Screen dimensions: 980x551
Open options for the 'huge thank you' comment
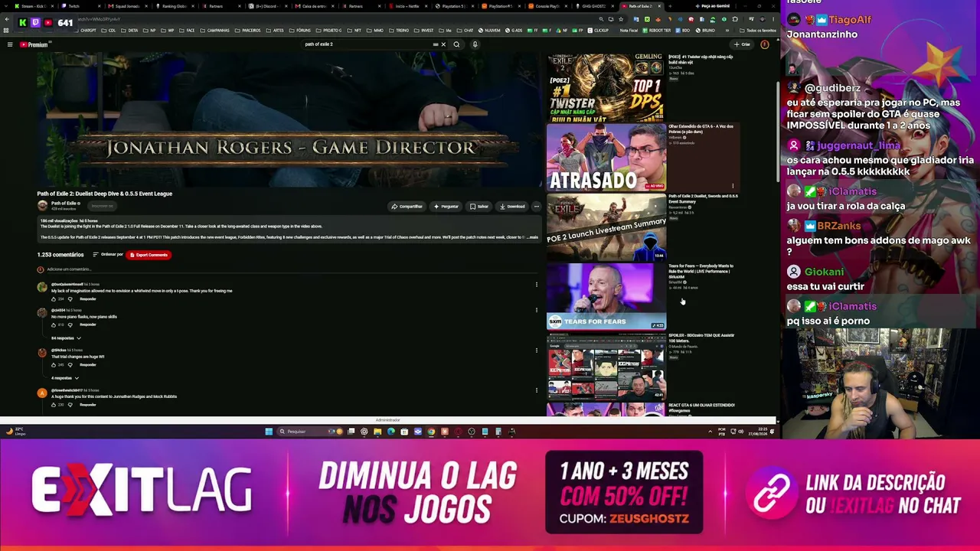click(x=536, y=390)
